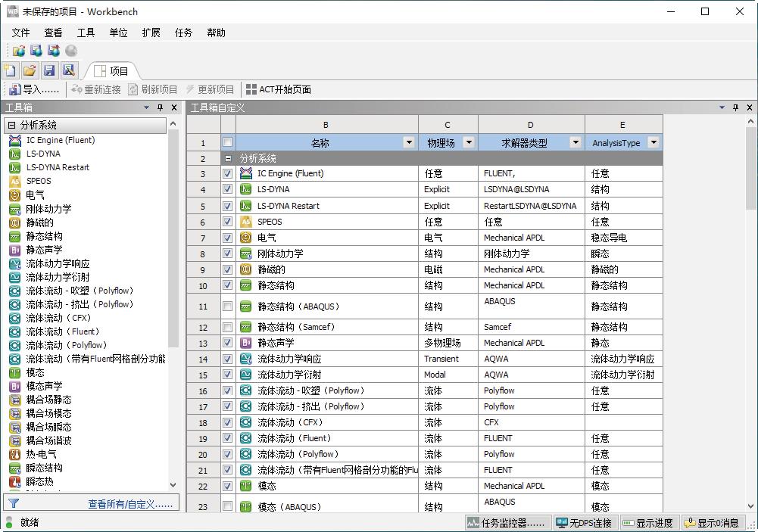Image resolution: width=758 pixels, height=532 pixels.
Task: Click the 显示进度 button
Action: pos(648,523)
